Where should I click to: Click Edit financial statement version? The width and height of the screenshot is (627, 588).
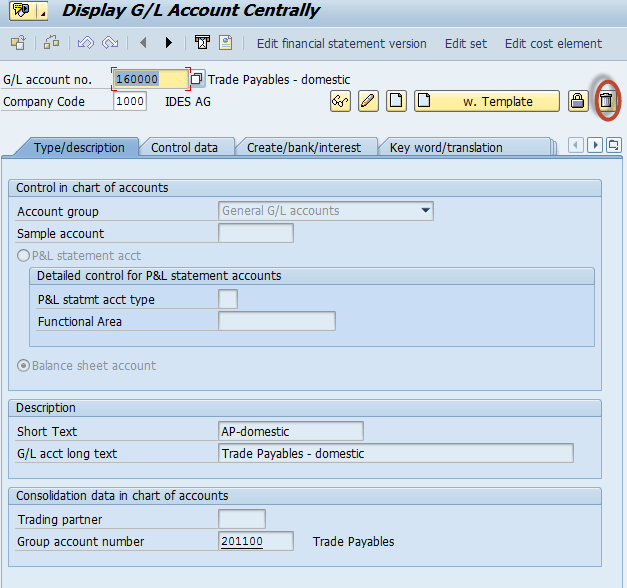click(x=341, y=43)
